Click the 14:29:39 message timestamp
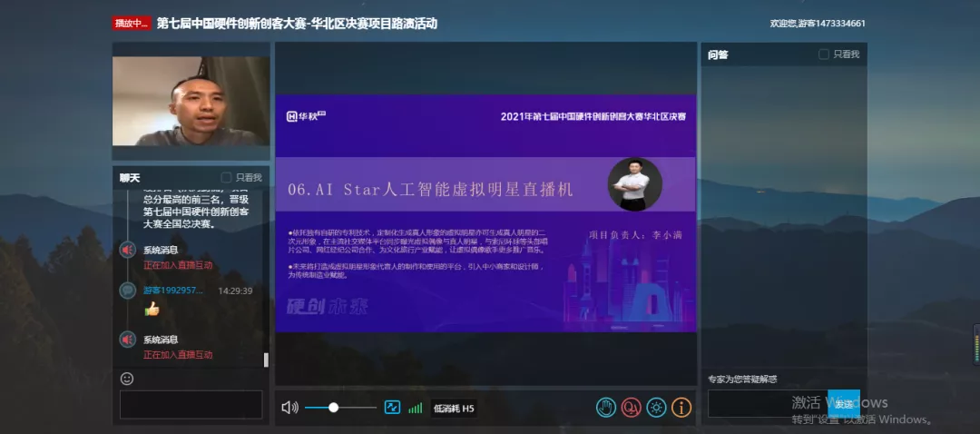Image resolution: width=980 pixels, height=434 pixels. (235, 291)
